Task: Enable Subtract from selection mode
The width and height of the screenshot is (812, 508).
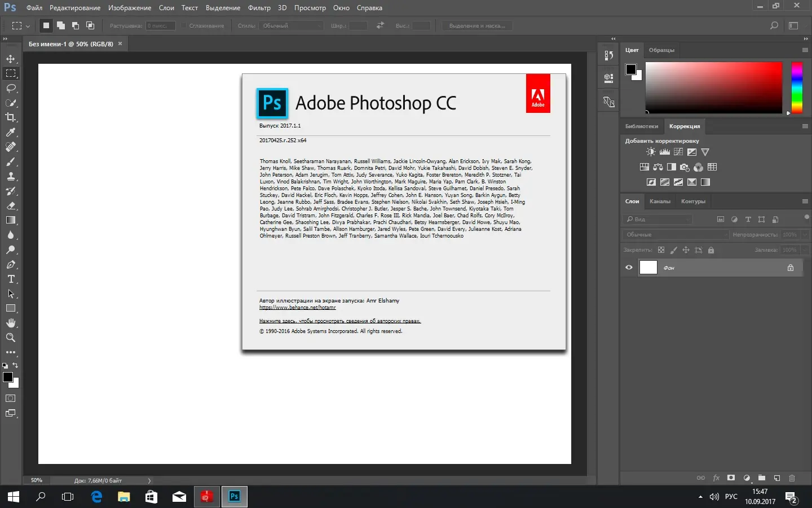Action: [x=76, y=25]
